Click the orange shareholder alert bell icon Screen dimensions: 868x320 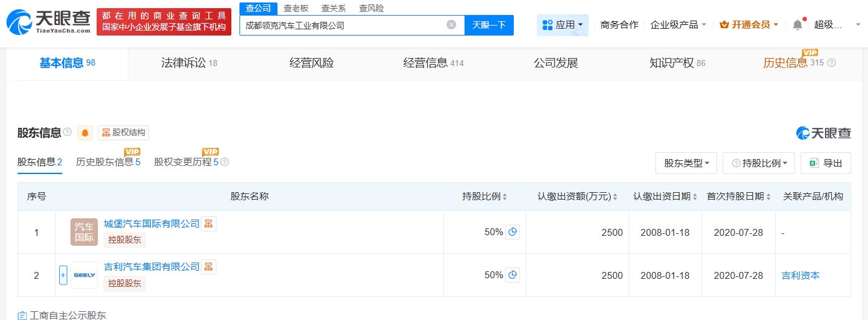click(85, 133)
